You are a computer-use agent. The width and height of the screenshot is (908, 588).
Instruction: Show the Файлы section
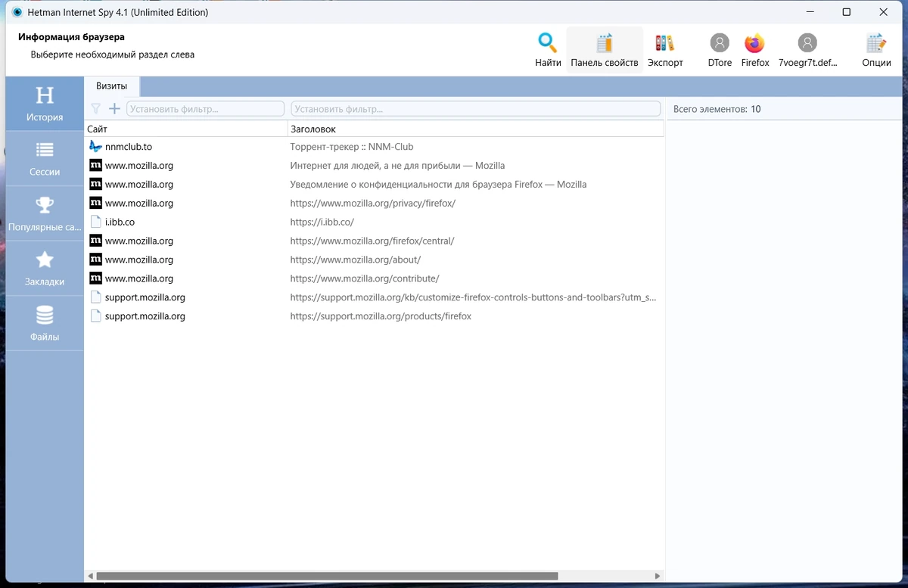pos(45,324)
